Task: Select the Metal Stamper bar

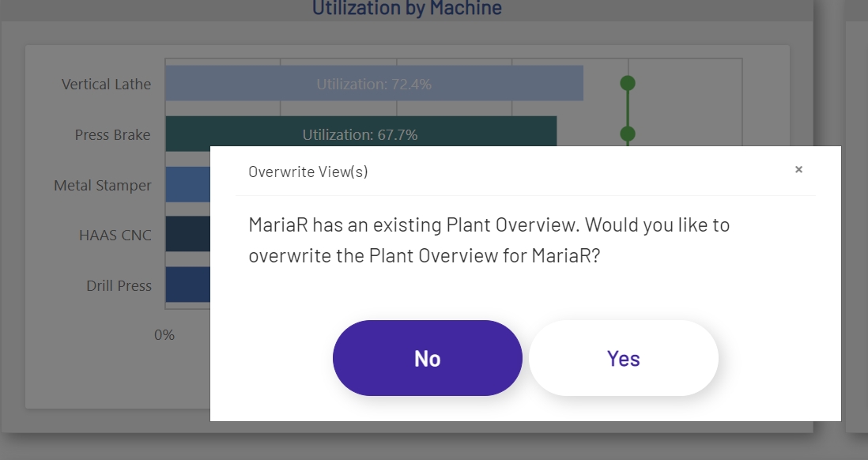Action: pos(187,185)
